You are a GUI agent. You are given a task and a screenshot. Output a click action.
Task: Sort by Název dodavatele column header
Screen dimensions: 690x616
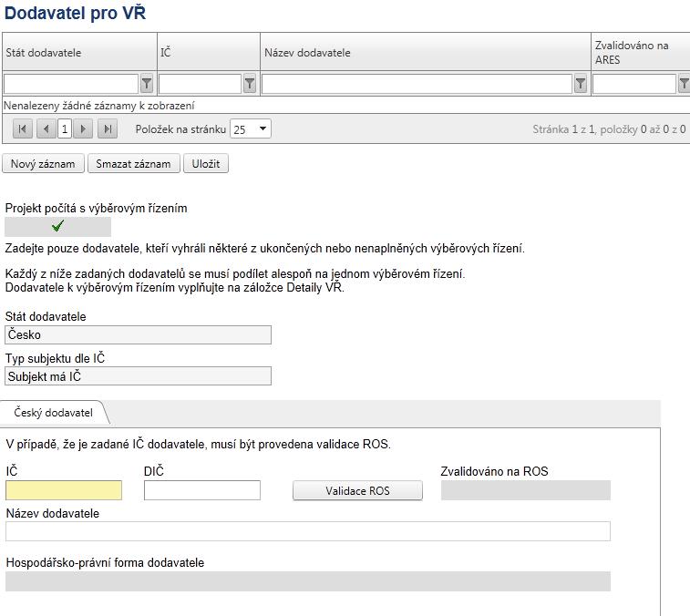[x=426, y=52]
